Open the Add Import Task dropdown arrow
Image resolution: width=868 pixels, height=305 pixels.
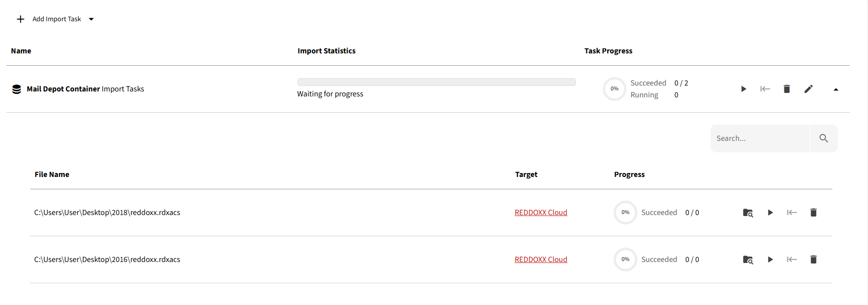[91, 19]
